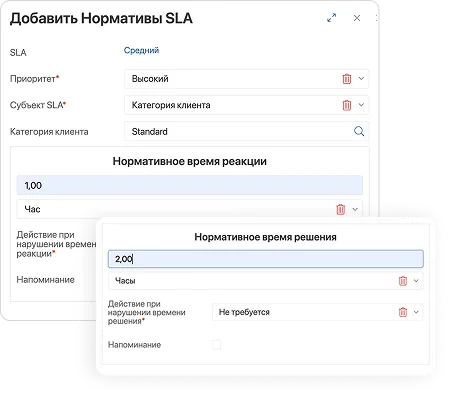Viewport: 452px width, 398px height.
Task: Click the Standard client category input
Action: [x=247, y=131]
